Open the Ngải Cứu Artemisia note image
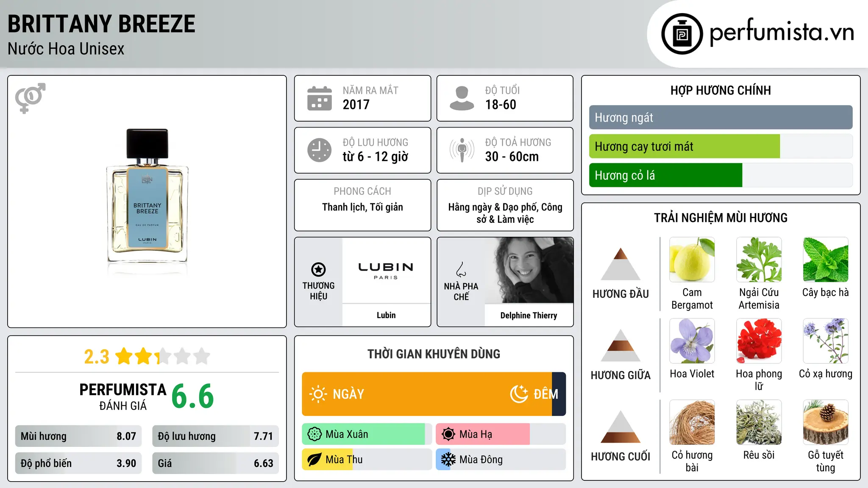 (759, 260)
